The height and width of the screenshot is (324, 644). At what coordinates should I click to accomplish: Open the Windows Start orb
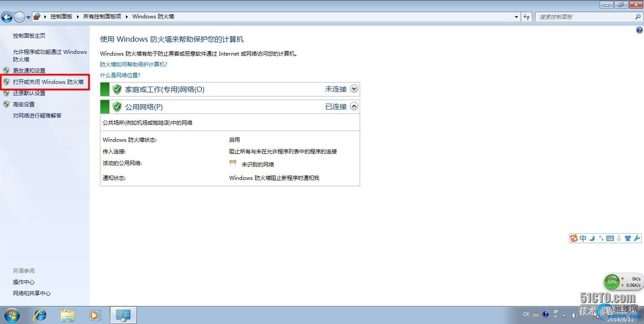11,315
